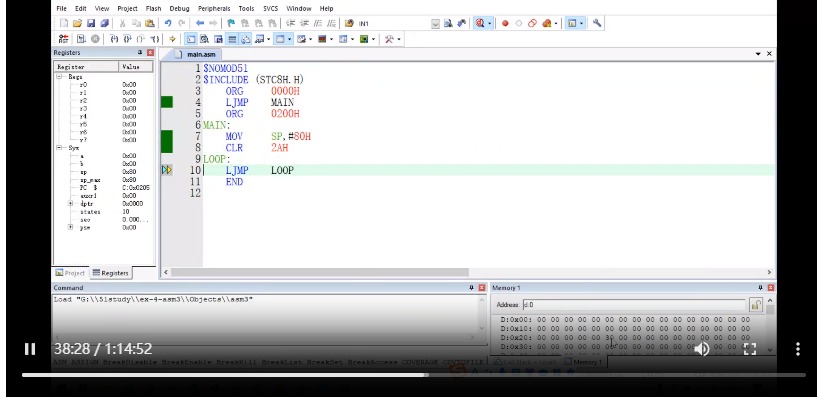
Task: Click the Run button in debug toolbar
Action: click(x=81, y=39)
